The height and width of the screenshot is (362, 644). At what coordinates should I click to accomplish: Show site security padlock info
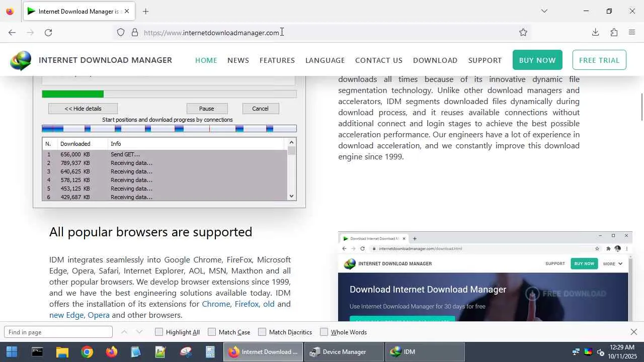tap(135, 32)
